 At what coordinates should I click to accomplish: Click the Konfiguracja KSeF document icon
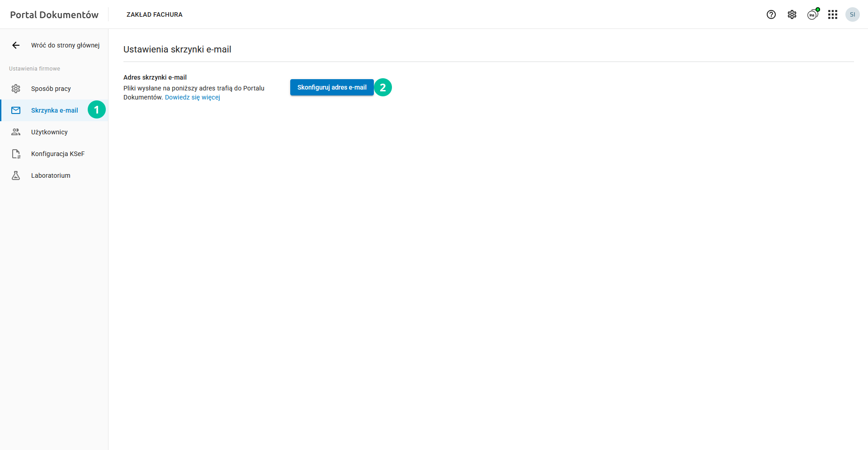(16, 154)
